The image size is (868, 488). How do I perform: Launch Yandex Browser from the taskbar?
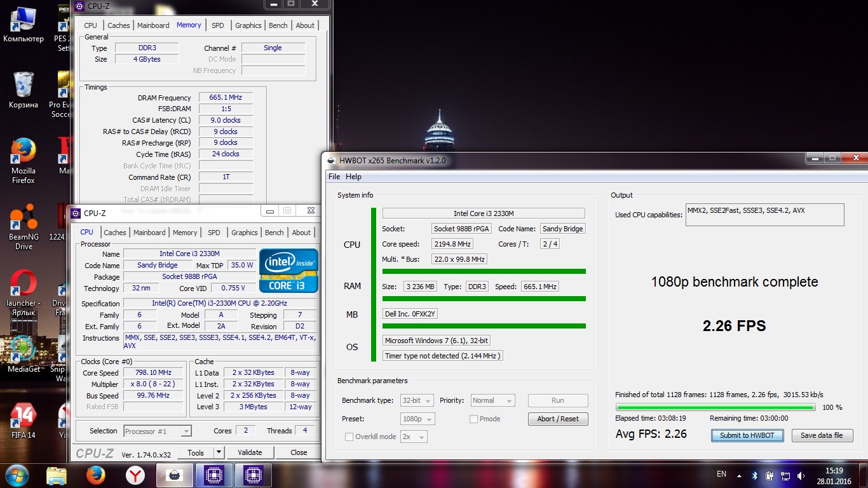(x=135, y=475)
